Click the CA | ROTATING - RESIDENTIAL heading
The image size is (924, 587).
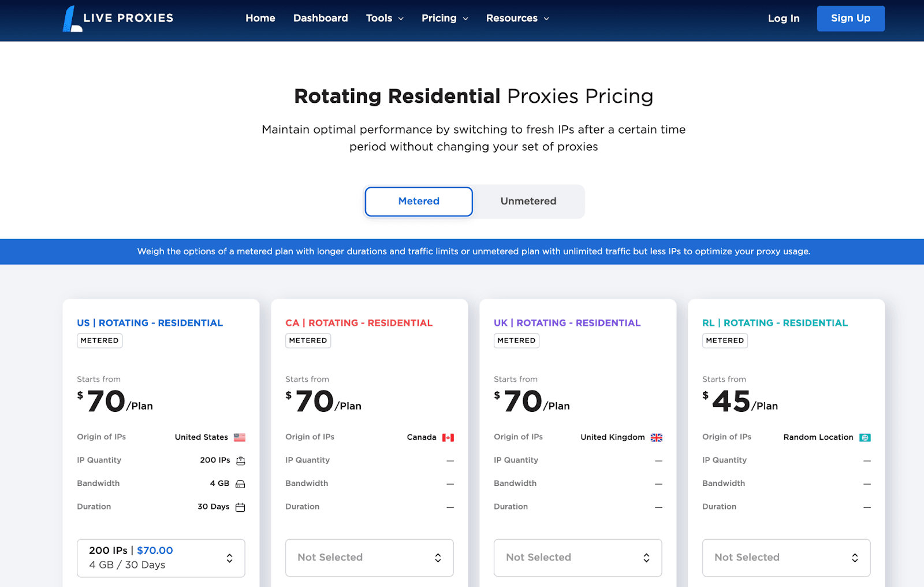359,323
